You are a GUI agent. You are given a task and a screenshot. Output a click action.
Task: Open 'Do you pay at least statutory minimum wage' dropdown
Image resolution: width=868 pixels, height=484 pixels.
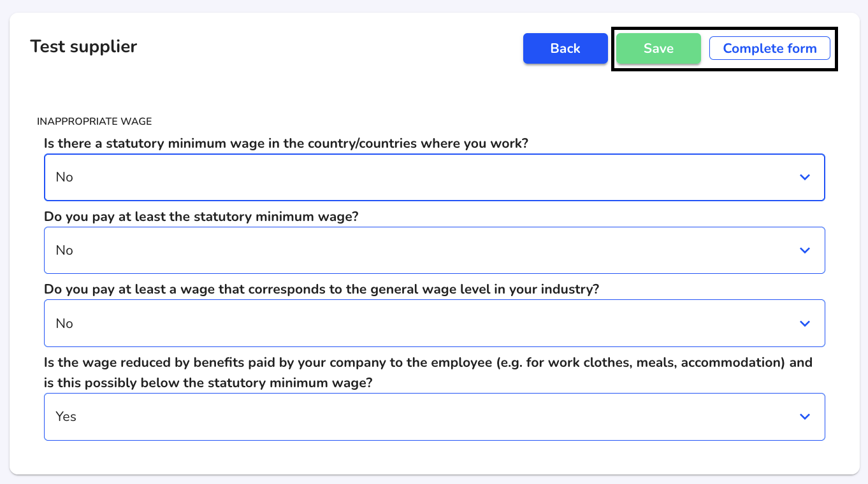click(x=435, y=250)
